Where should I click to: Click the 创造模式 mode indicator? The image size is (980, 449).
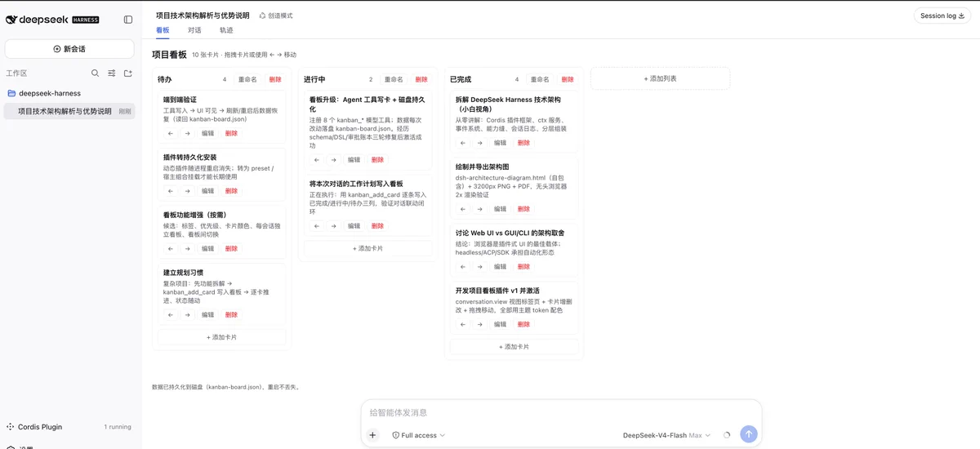pyautogui.click(x=276, y=16)
